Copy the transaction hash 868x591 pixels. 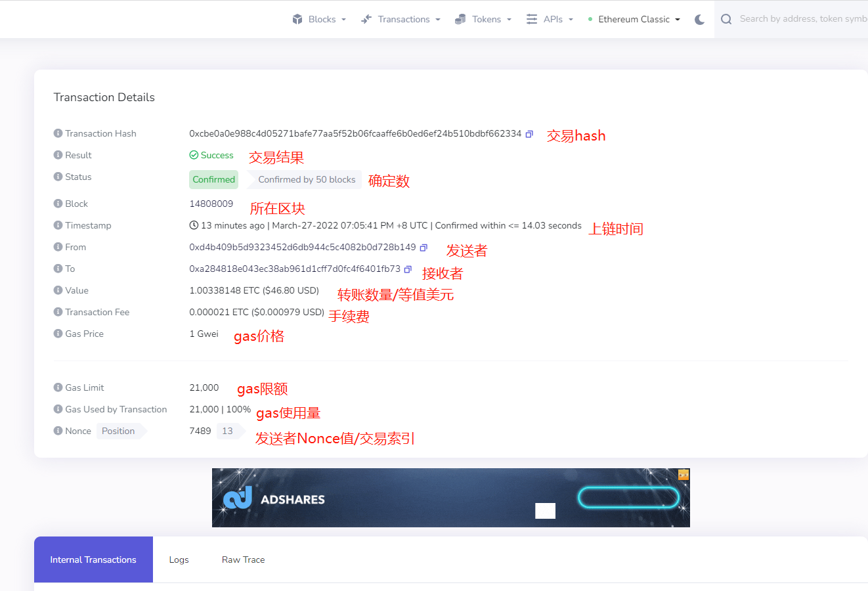529,133
